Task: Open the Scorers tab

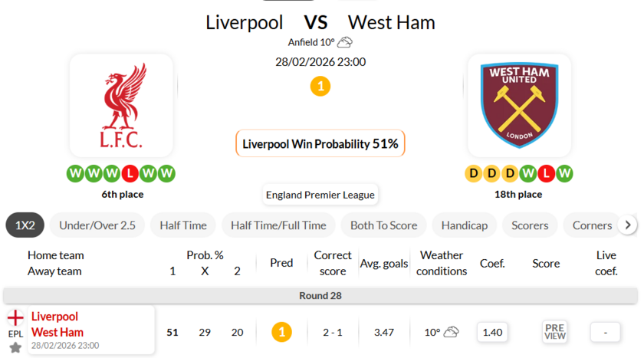Action: pos(530,225)
